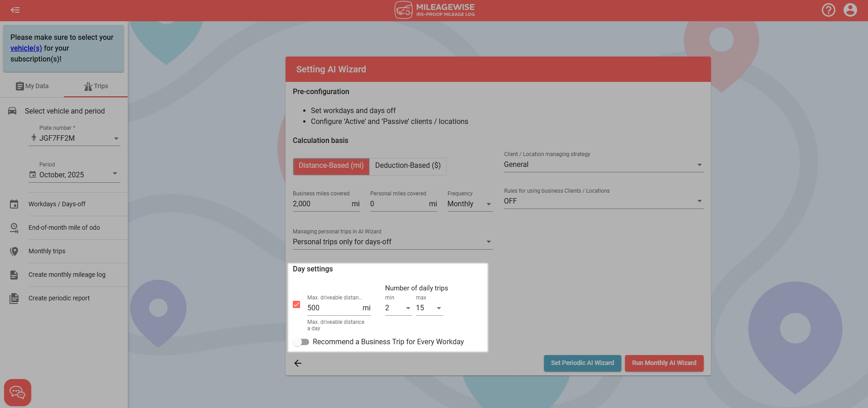Open user account profile icon
Viewport: 868px width, 408px height.
(850, 10)
